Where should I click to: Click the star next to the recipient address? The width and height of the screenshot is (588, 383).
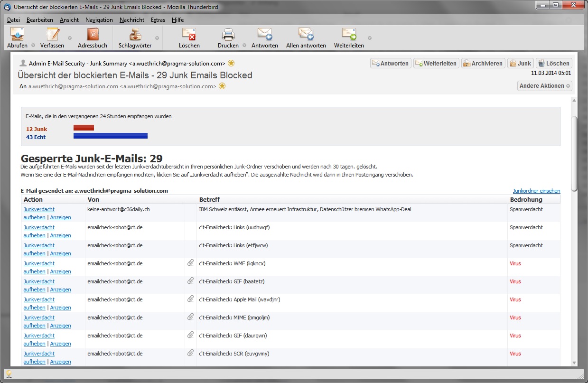tap(222, 86)
